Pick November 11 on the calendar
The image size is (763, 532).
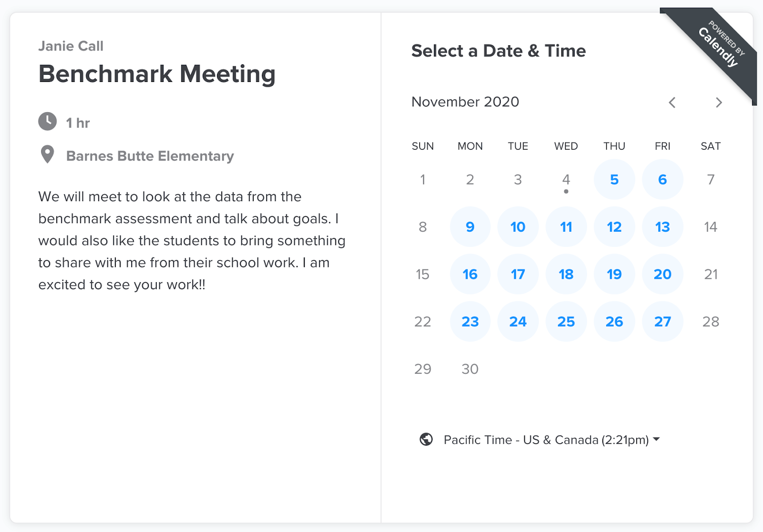pyautogui.click(x=566, y=226)
